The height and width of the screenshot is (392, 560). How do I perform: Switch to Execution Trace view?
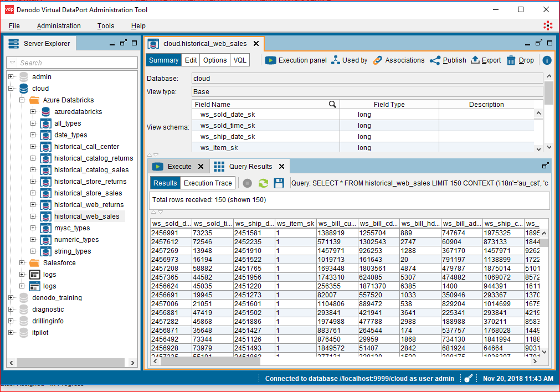click(x=208, y=183)
